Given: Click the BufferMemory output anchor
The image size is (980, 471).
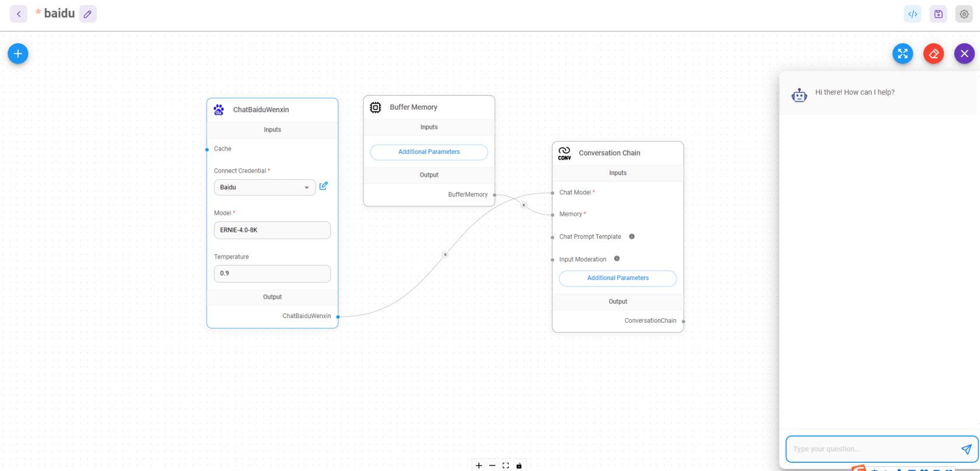Looking at the screenshot, I should 495,195.
